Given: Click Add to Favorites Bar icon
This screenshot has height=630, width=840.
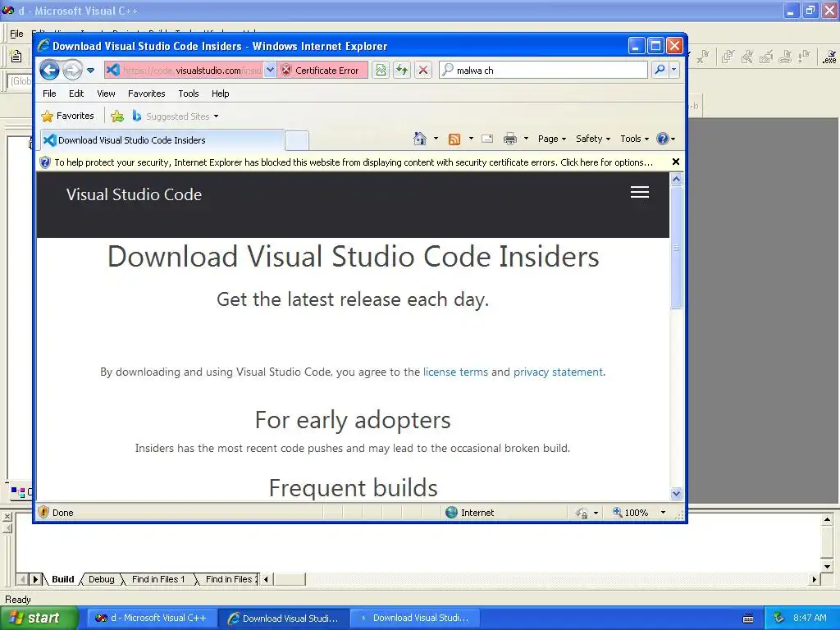Looking at the screenshot, I should click(x=117, y=116).
